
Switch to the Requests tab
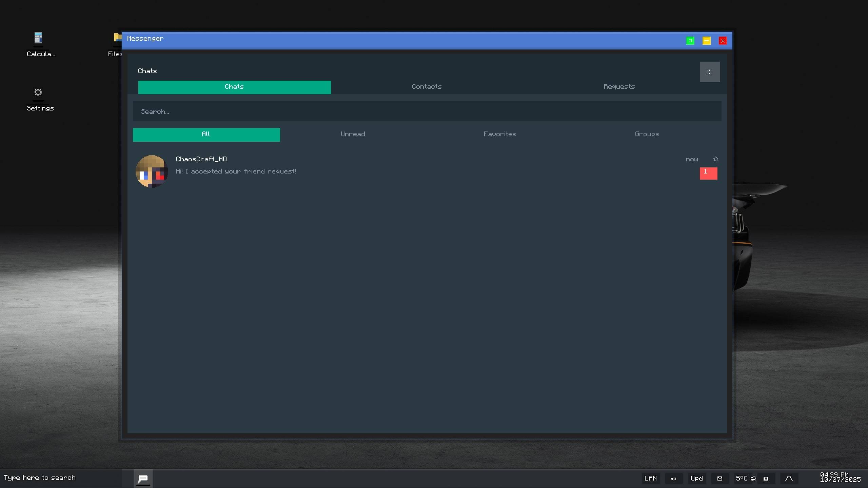pos(619,87)
